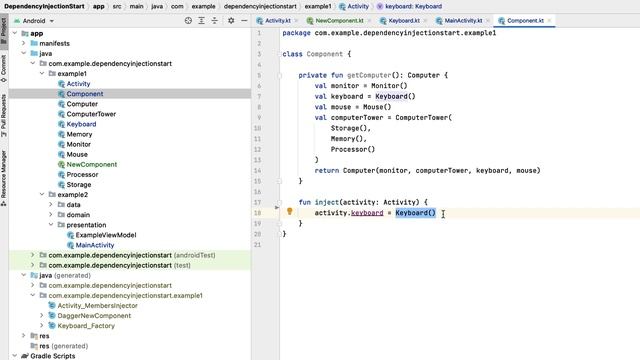Close the Activity.kt tab
640x360 pixels.
(x=296, y=20)
